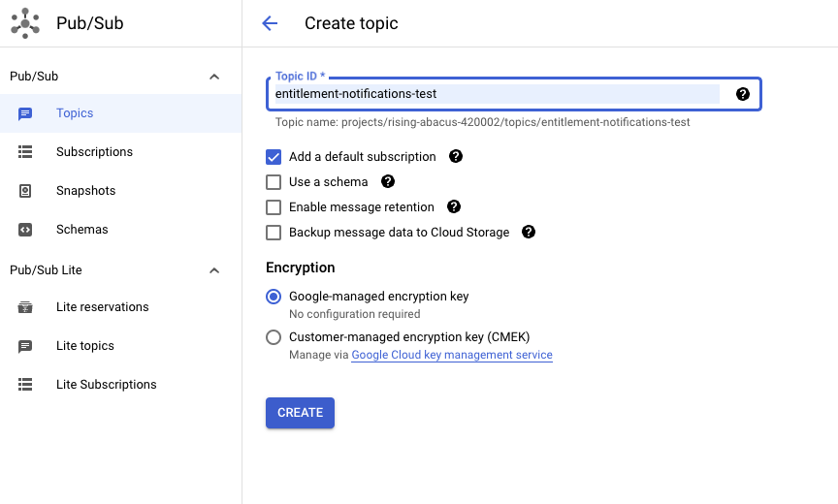Click the Schemas code icon in the sidebar
Image resolution: width=838 pixels, height=504 pixels.
point(25,230)
